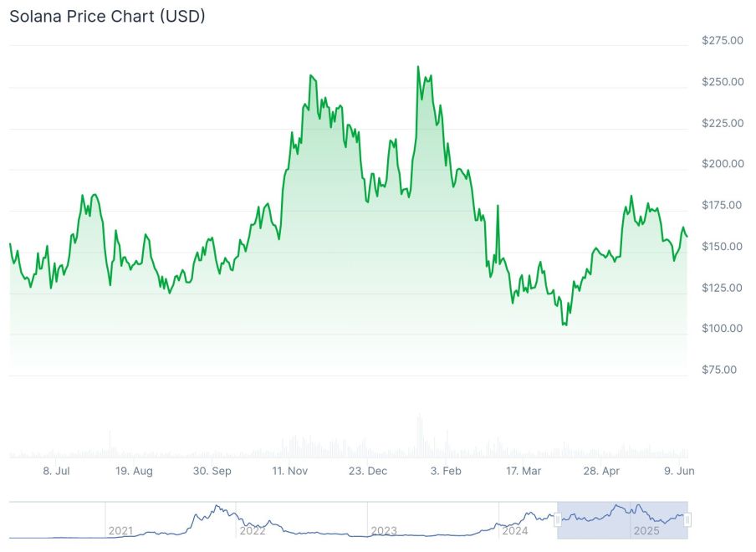
Task: Click the 11. Nov x-axis date label
Action: 289,472
